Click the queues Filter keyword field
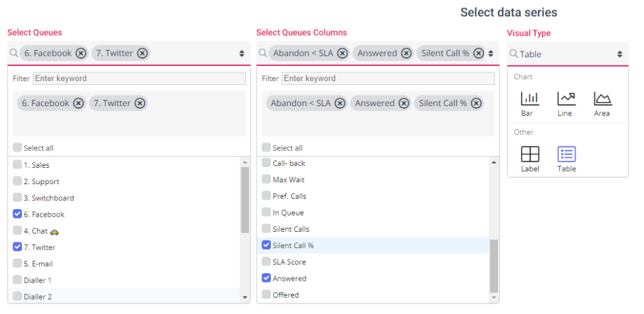644x314 pixels. click(x=139, y=78)
